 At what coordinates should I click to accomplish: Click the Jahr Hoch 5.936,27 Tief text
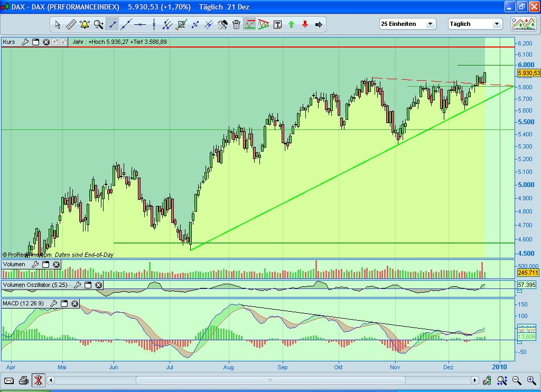pos(119,42)
